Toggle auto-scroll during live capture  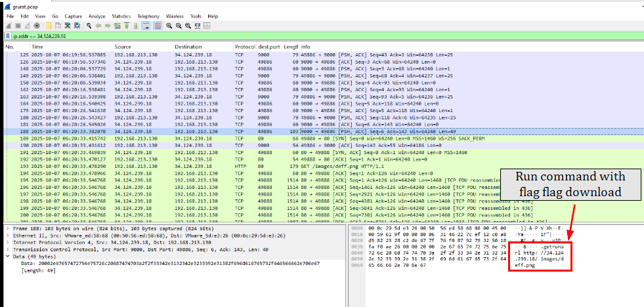(x=146, y=26)
